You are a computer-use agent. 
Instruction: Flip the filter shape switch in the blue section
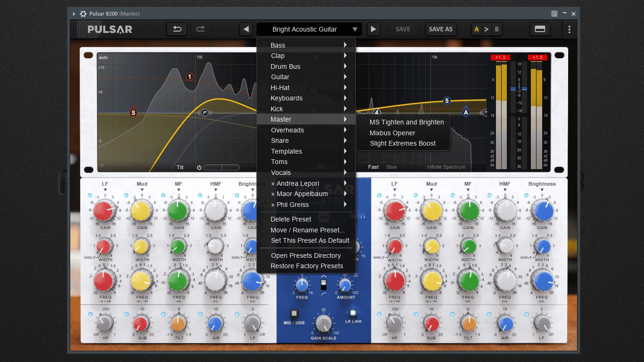pos(323,285)
